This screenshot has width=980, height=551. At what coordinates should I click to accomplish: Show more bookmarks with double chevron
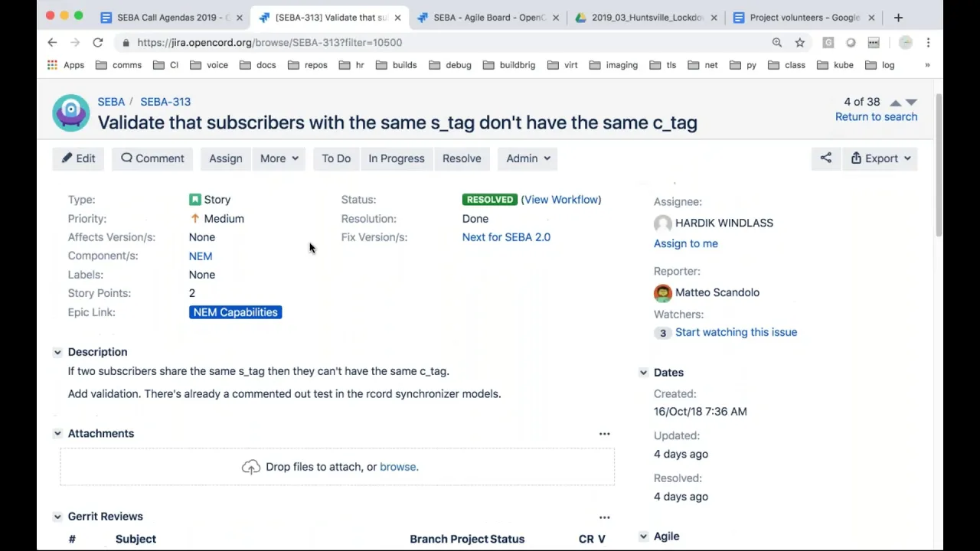pos(927,65)
